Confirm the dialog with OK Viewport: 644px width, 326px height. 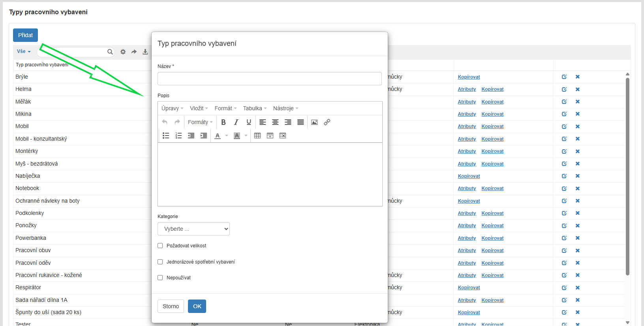coord(197,306)
